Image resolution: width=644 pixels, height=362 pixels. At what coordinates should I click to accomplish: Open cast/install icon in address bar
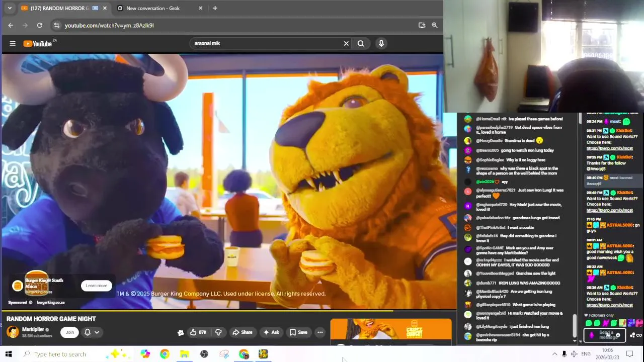pos(422,25)
